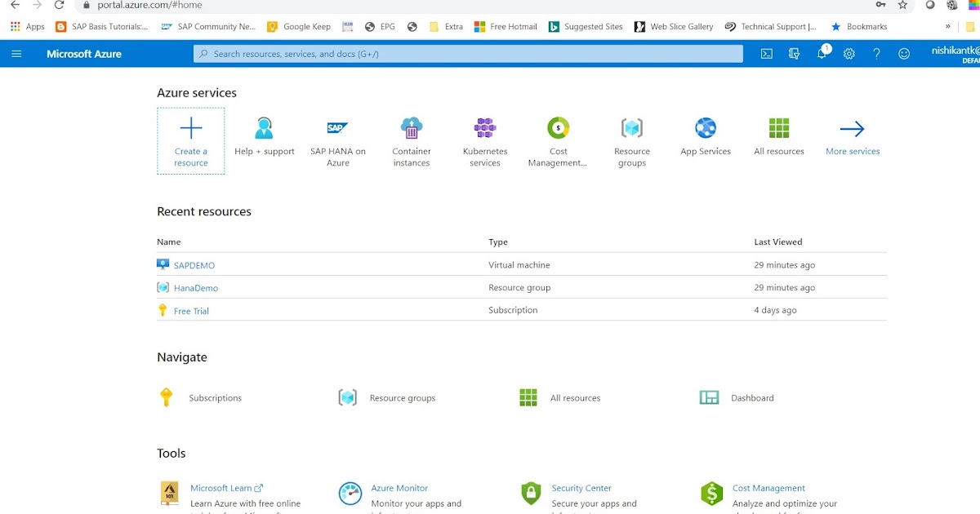Viewport: 980px width, 514px height.
Task: Open the notifications bell
Action: 821,53
